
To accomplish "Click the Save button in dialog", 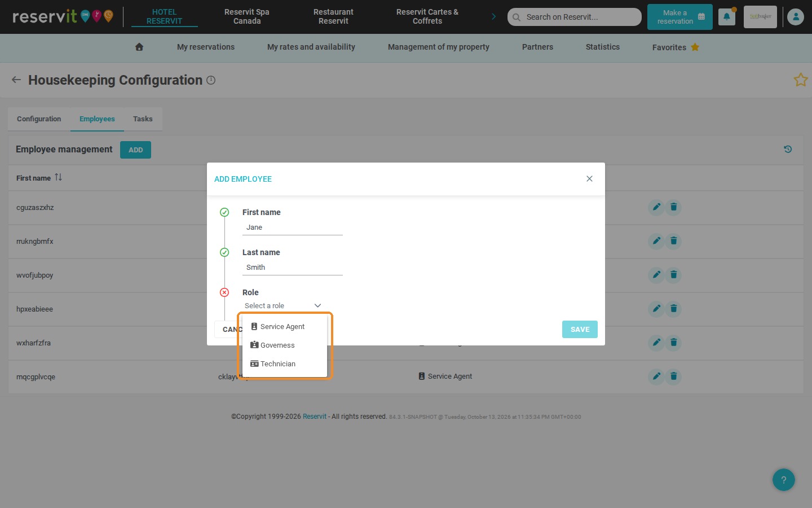I will pos(580,330).
